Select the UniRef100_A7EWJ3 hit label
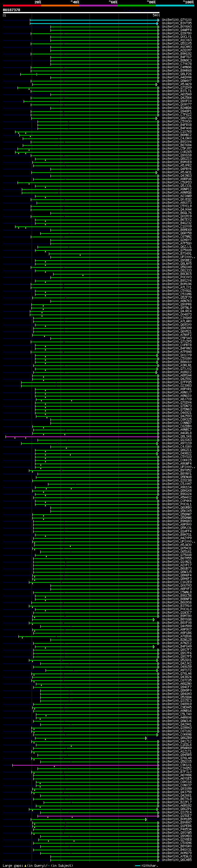The width and height of the screenshot is (197, 868). pos(177,857)
